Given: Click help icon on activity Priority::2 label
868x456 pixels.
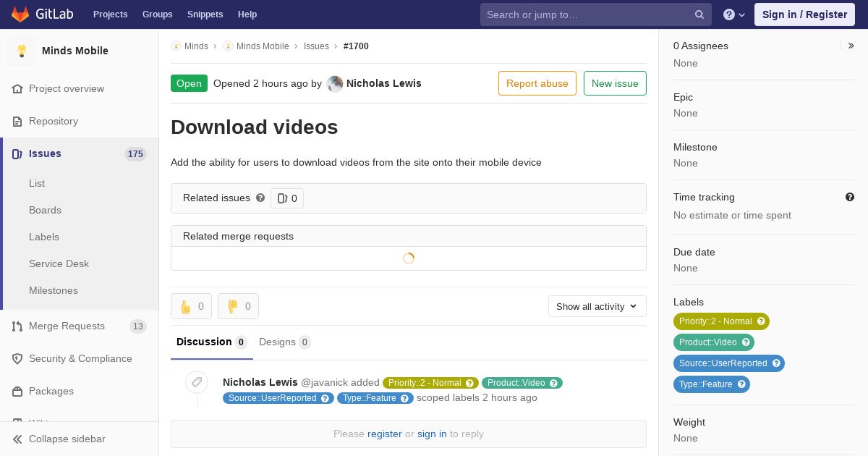Looking at the screenshot, I should coord(469,383).
